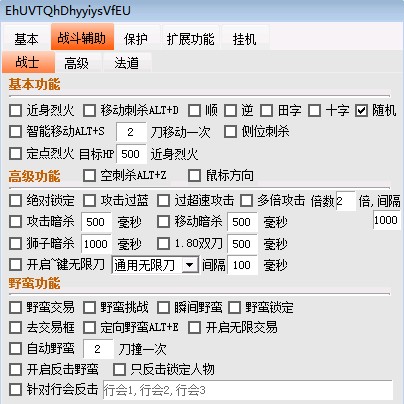The width and height of the screenshot is (404, 404).
Task: Enable 只反击锁定人物 checkbox
Action: coord(119,369)
